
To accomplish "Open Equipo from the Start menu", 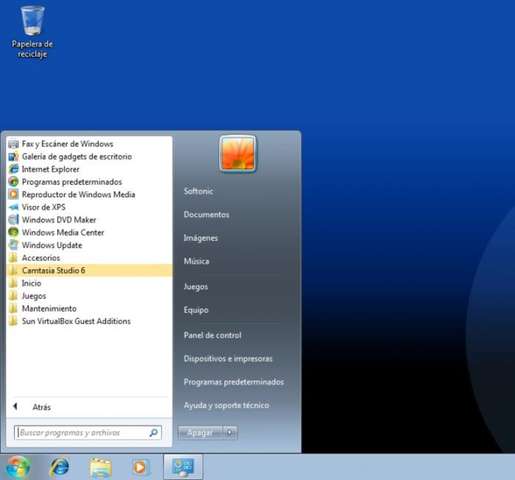I will pos(196,310).
